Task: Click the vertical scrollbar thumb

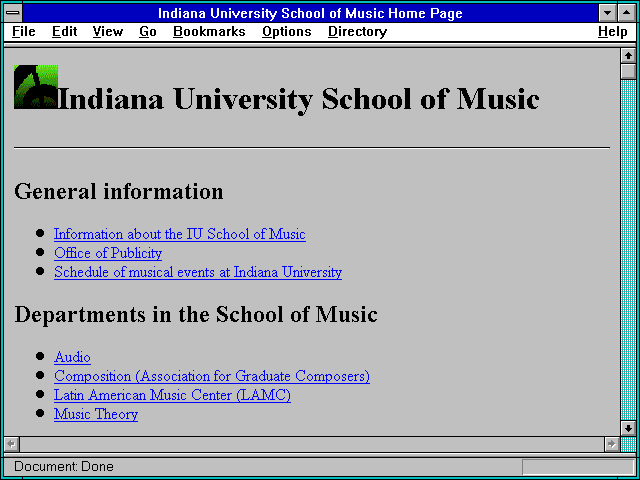Action: point(628,71)
